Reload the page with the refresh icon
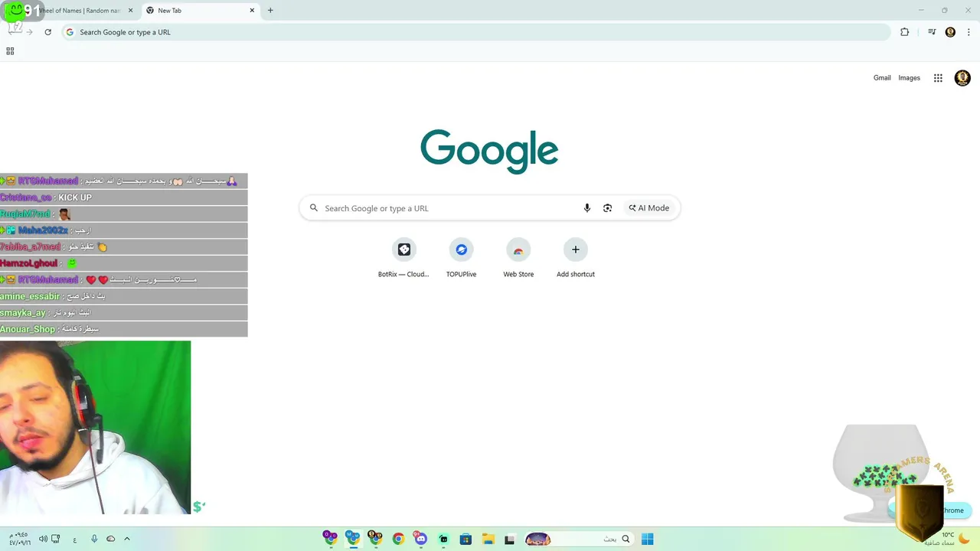This screenshot has height=551, width=980. [x=47, y=32]
